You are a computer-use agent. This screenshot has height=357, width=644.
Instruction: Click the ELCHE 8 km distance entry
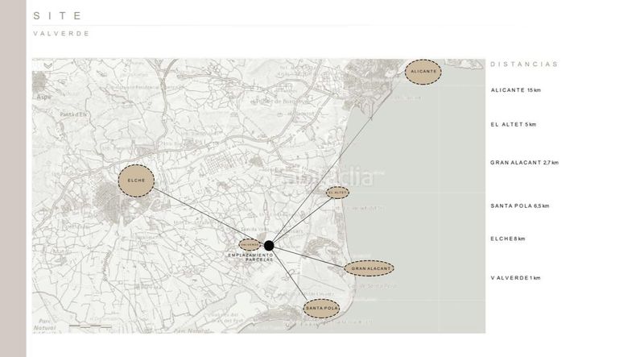click(x=508, y=239)
